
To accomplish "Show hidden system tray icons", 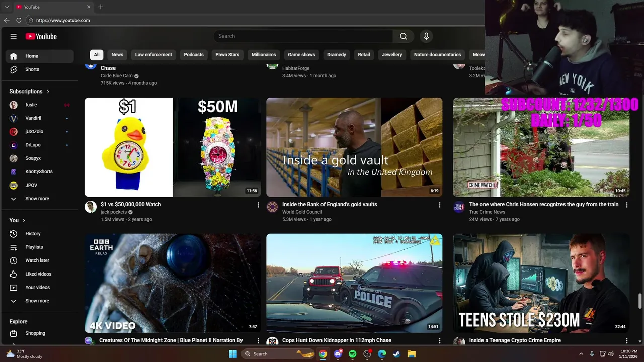I will coord(581,354).
